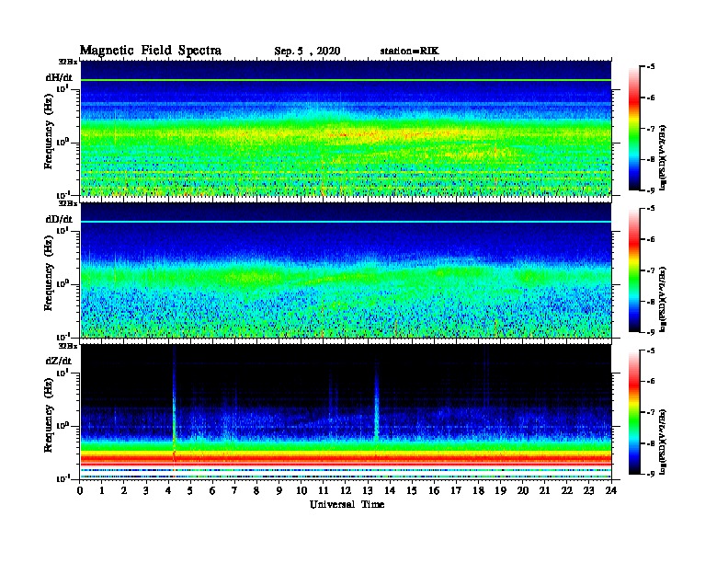The image size is (728, 563).
Task: Click the bright green horizontal line in the dH/dt panel
Action: click(346, 80)
